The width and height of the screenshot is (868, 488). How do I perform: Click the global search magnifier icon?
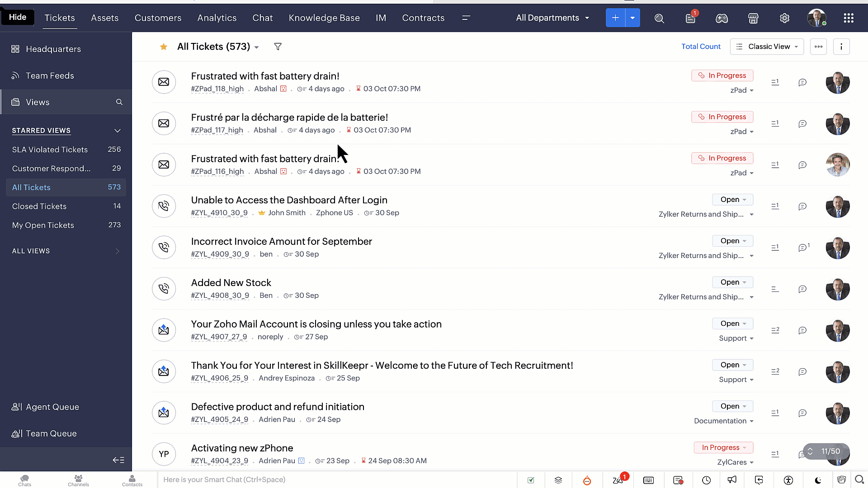point(659,18)
